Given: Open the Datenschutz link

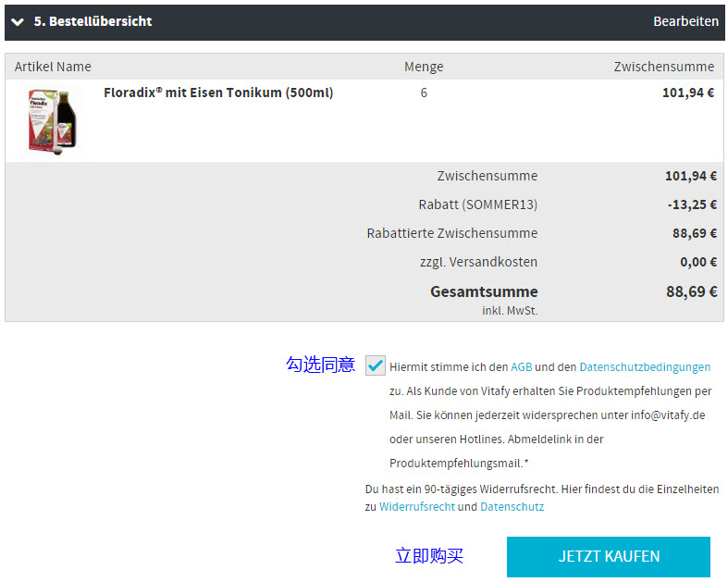Looking at the screenshot, I should [x=512, y=507].
